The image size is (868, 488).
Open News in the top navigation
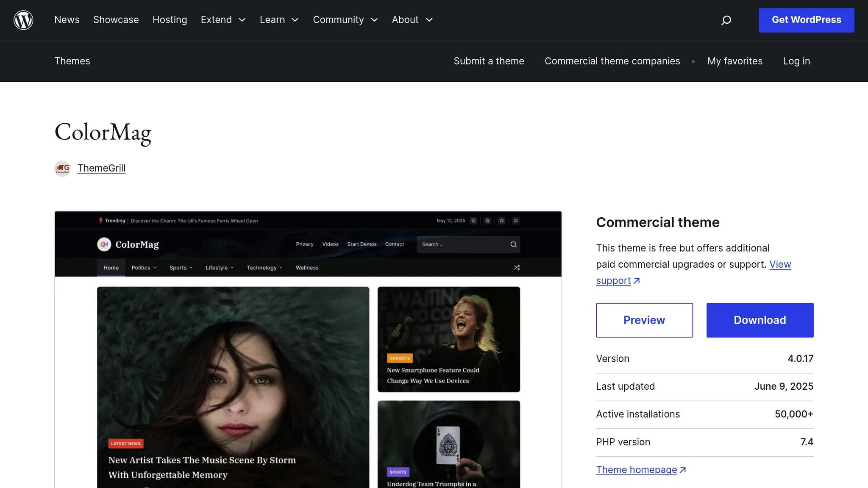pyautogui.click(x=67, y=20)
